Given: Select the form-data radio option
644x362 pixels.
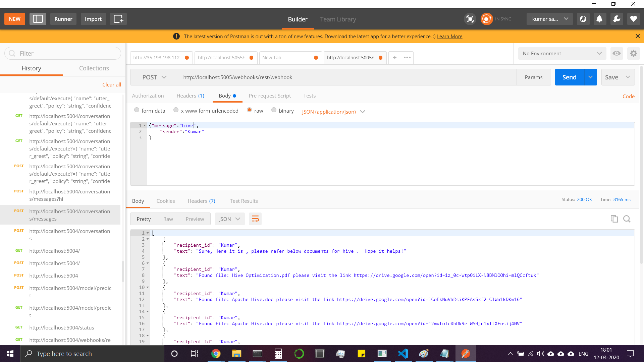Looking at the screenshot, I should [137, 110].
